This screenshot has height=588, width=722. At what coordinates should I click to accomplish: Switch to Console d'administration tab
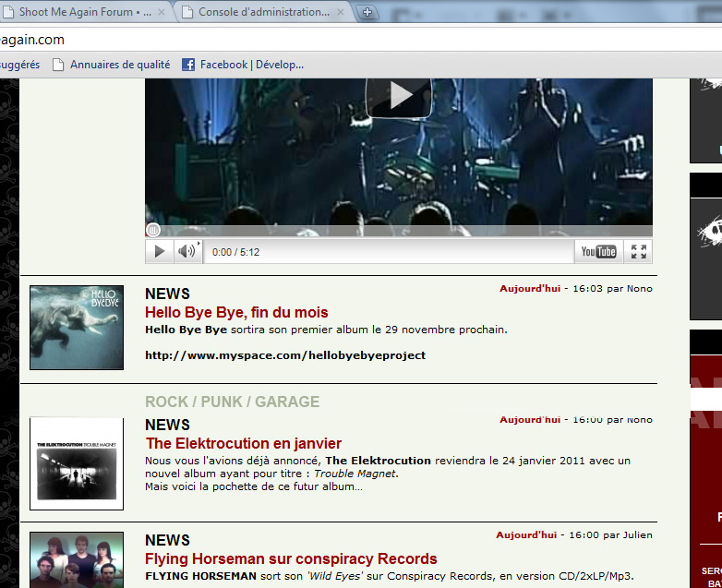[264, 12]
